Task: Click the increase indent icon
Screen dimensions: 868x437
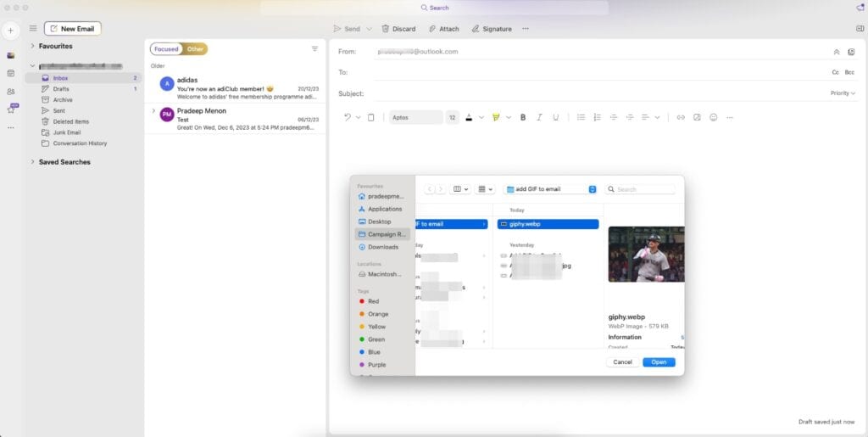Action: (x=630, y=117)
